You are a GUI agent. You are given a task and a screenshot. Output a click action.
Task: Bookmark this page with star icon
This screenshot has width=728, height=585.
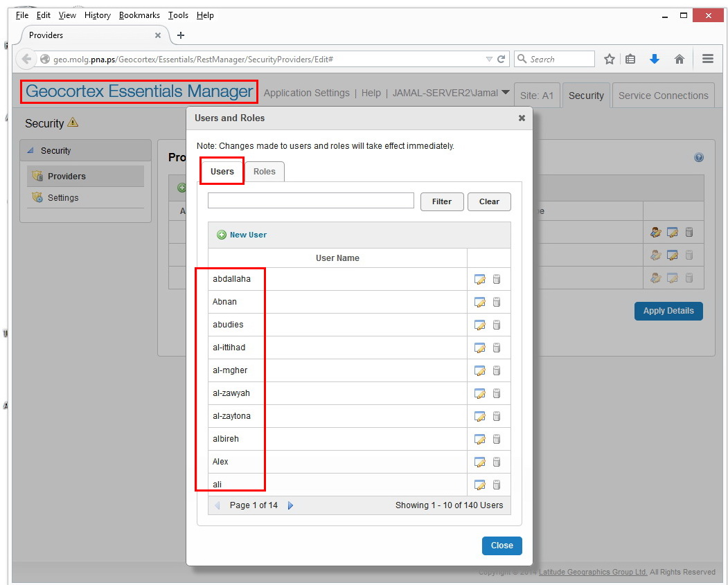tap(610, 60)
